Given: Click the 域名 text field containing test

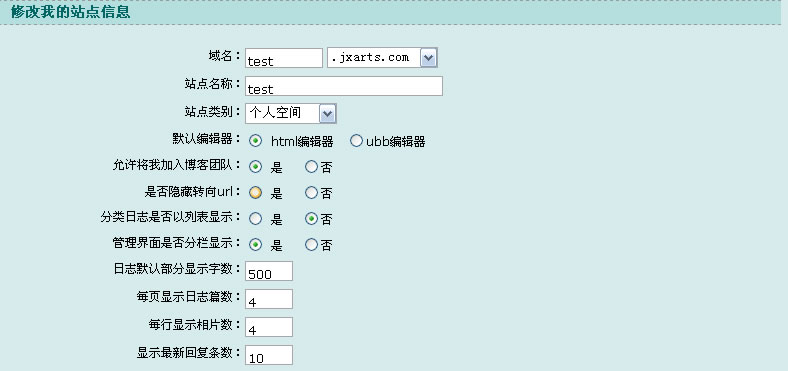Looking at the screenshot, I should click(284, 58).
